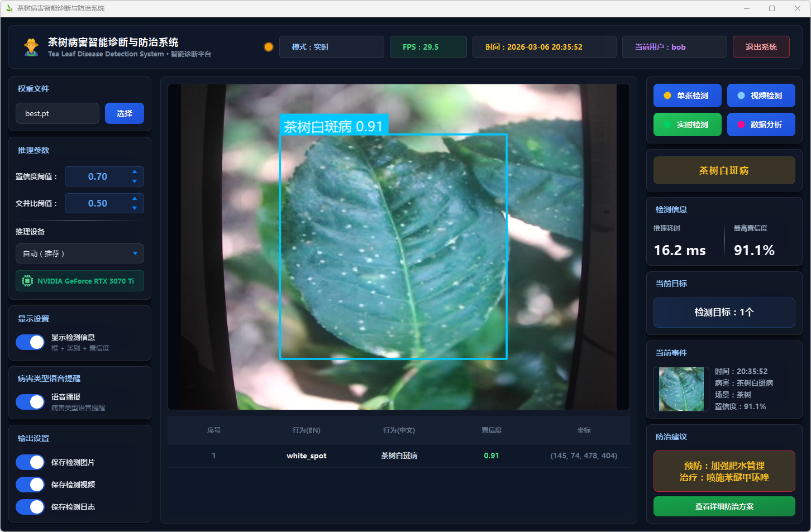Disable the voice broadcast switch

[30, 402]
